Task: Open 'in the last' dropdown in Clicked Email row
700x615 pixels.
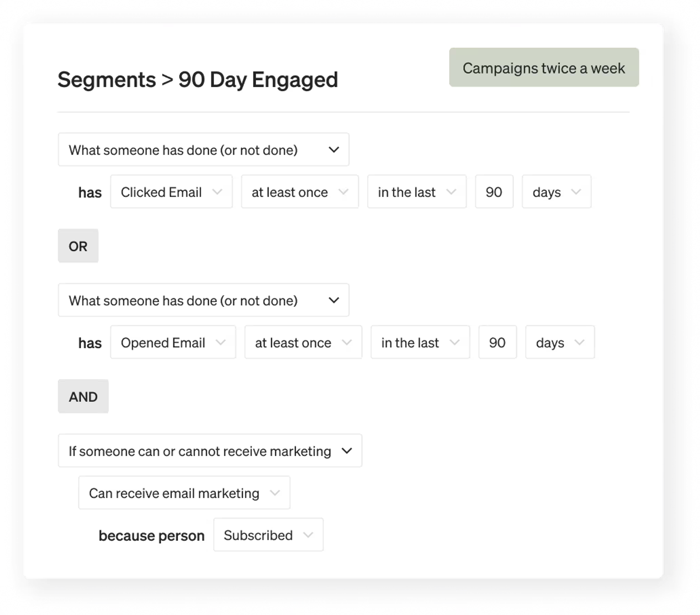Action: (x=417, y=192)
